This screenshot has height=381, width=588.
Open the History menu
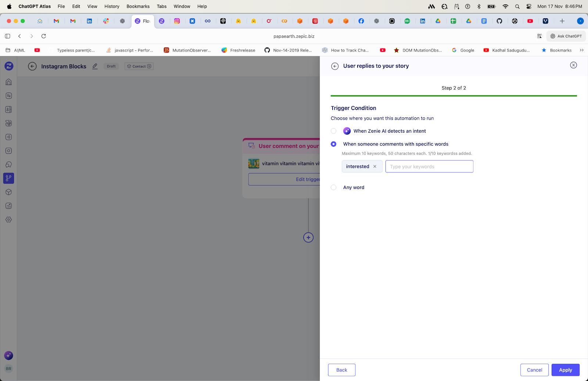click(x=112, y=6)
